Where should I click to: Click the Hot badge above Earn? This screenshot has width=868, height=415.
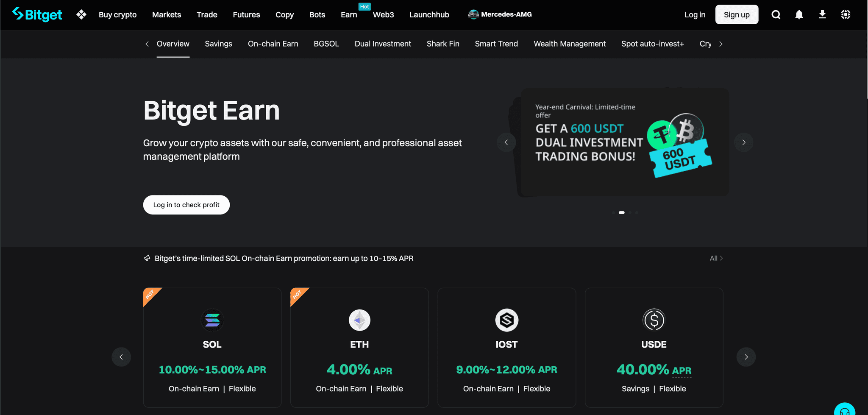click(364, 7)
